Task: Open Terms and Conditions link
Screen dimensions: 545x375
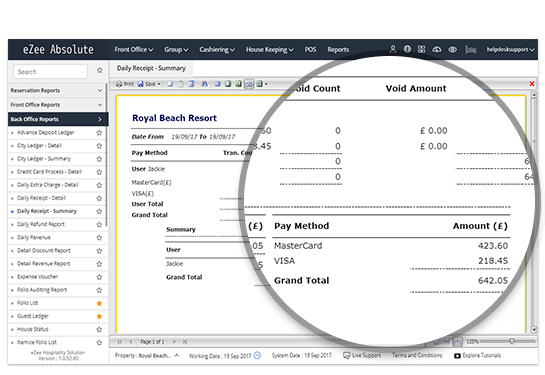Action: (x=417, y=355)
